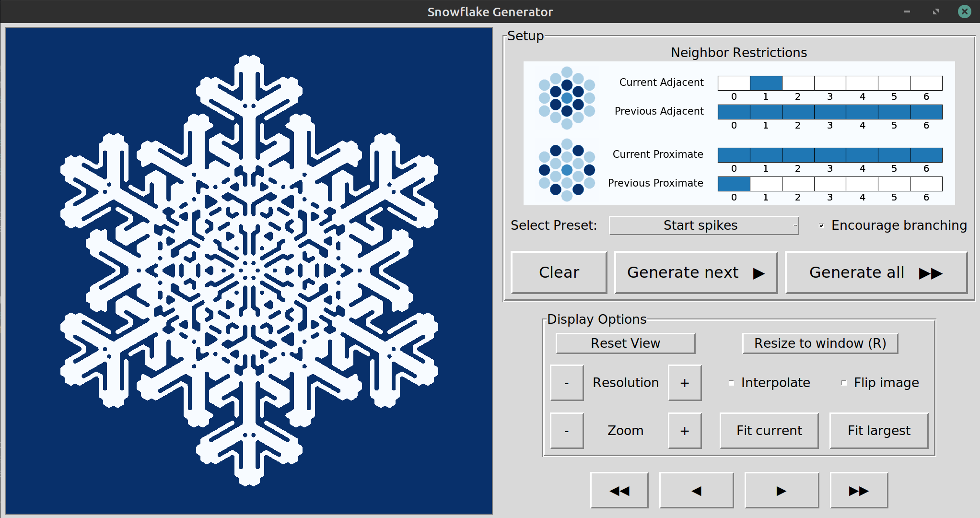Zoom out using the Zoom minus button
The image size is (980, 518).
click(567, 431)
